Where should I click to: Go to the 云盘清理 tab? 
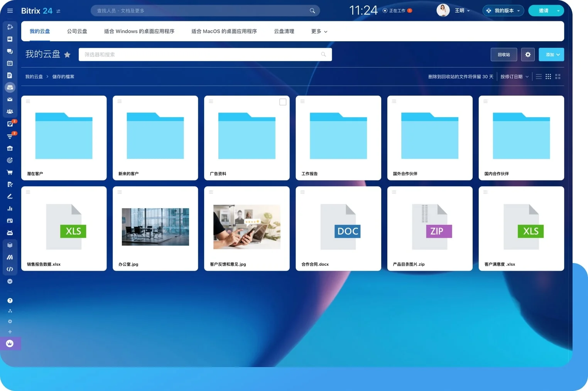click(x=284, y=32)
